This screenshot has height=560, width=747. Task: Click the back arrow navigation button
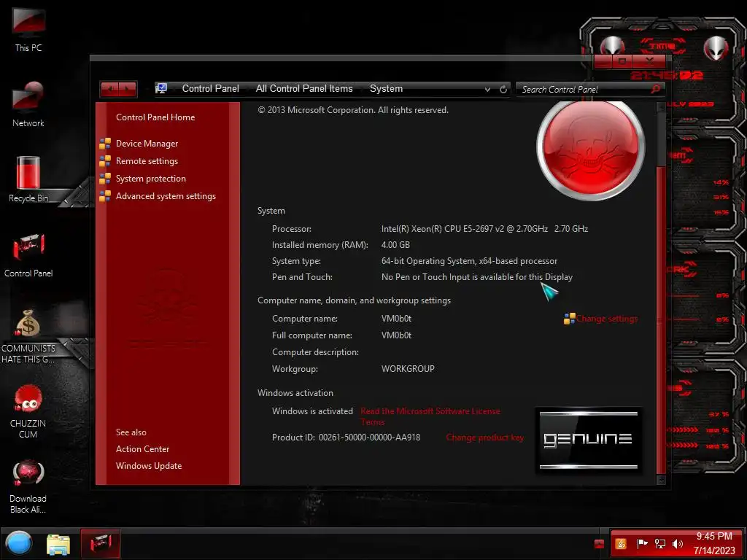[x=110, y=88]
